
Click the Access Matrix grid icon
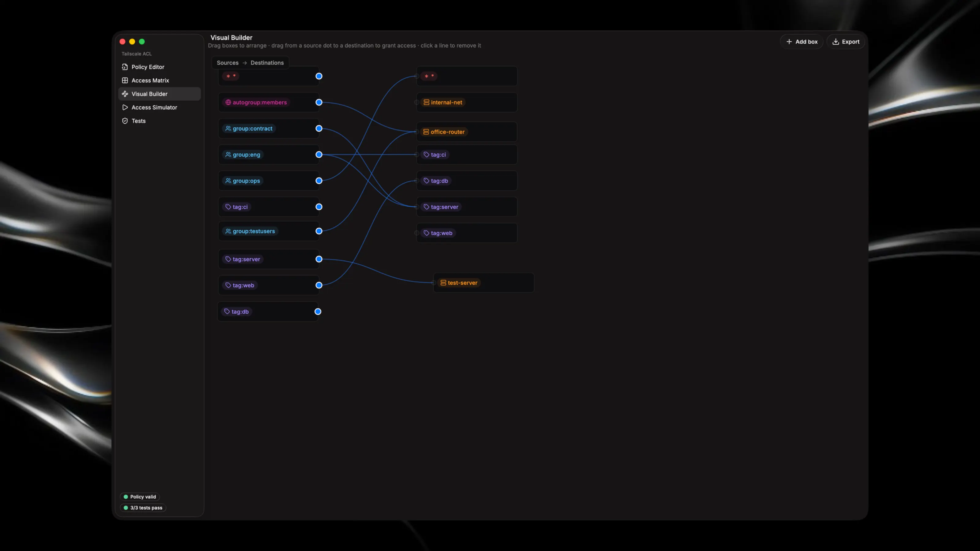tap(125, 80)
